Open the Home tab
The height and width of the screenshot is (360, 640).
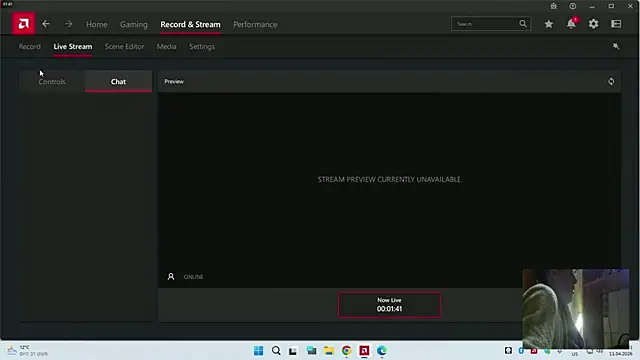pyautogui.click(x=97, y=24)
